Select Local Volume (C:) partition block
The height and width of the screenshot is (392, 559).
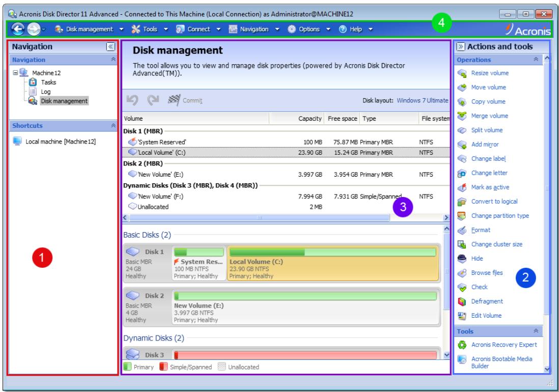(x=333, y=263)
